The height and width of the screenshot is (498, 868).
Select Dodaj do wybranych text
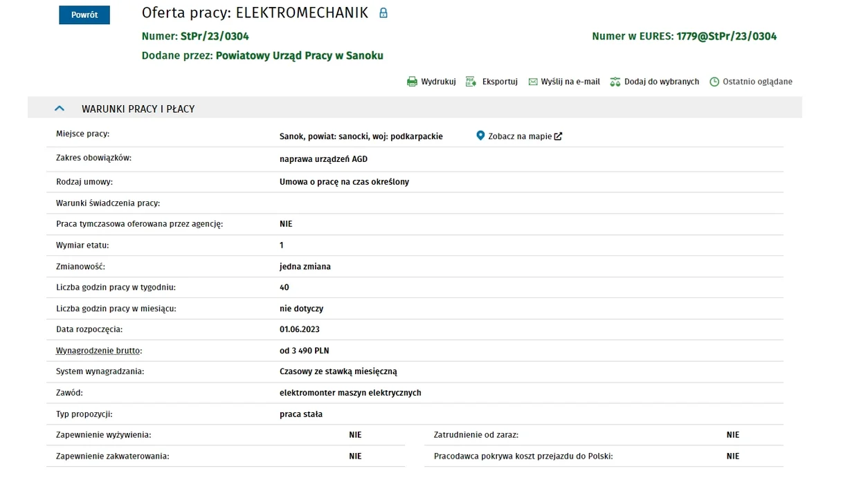662,82
